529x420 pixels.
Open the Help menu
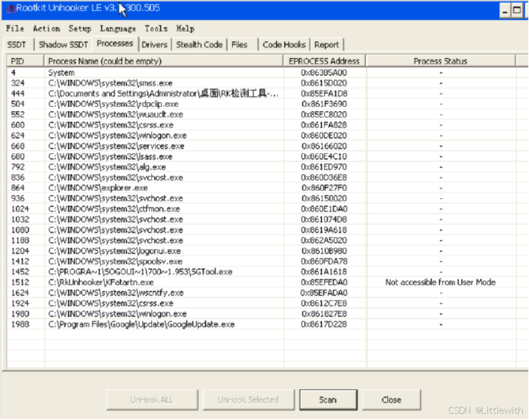click(185, 28)
